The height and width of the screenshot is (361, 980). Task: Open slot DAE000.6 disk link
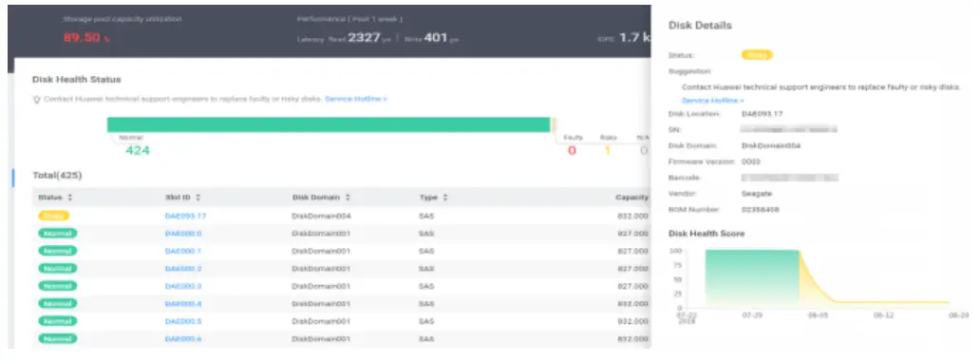tap(183, 338)
